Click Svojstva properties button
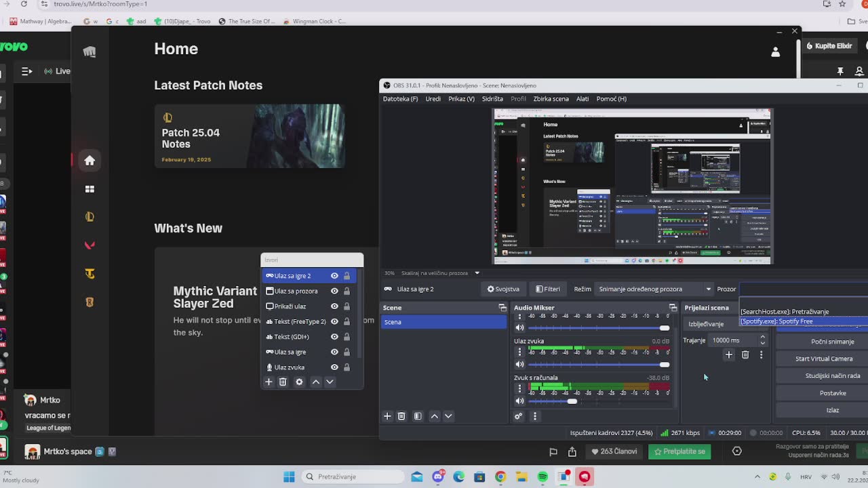868x488 pixels. [x=503, y=289]
